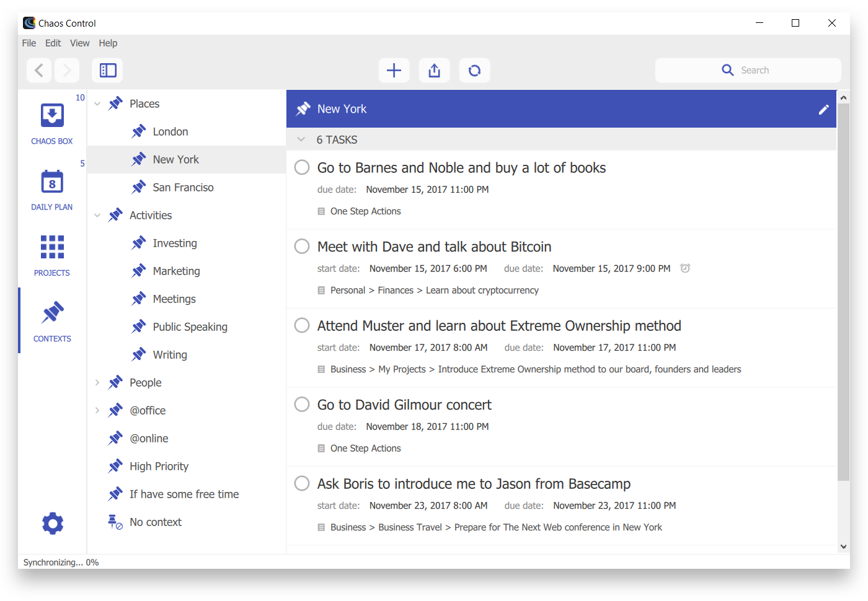The height and width of the screenshot is (601, 868).
Task: Expand the People group
Action: (97, 382)
